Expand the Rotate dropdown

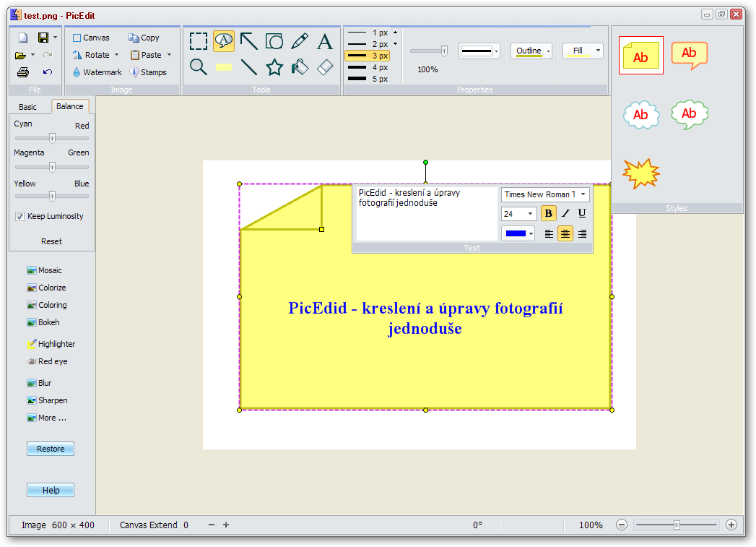point(116,55)
